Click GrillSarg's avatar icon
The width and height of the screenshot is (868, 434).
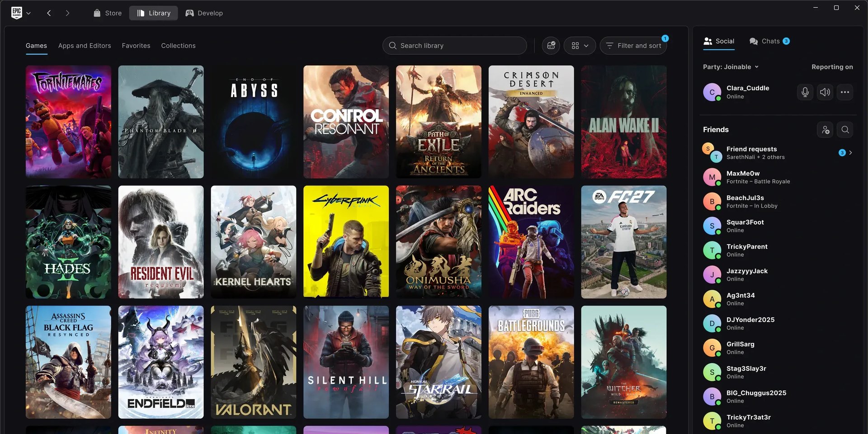coord(712,348)
